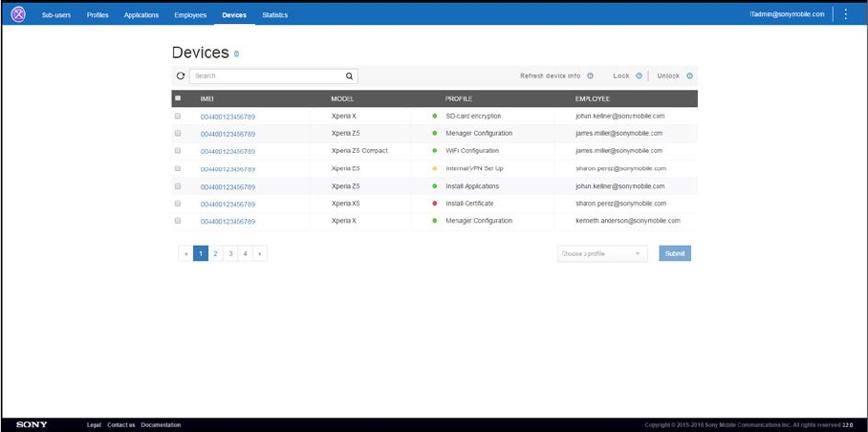Click the refresh icon beside the search box
This screenshot has width=868, height=432.
click(180, 76)
